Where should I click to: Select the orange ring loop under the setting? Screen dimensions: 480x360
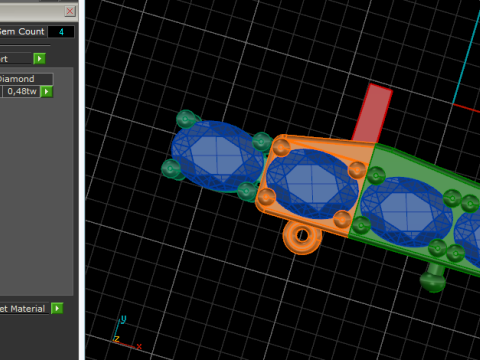coord(302,236)
